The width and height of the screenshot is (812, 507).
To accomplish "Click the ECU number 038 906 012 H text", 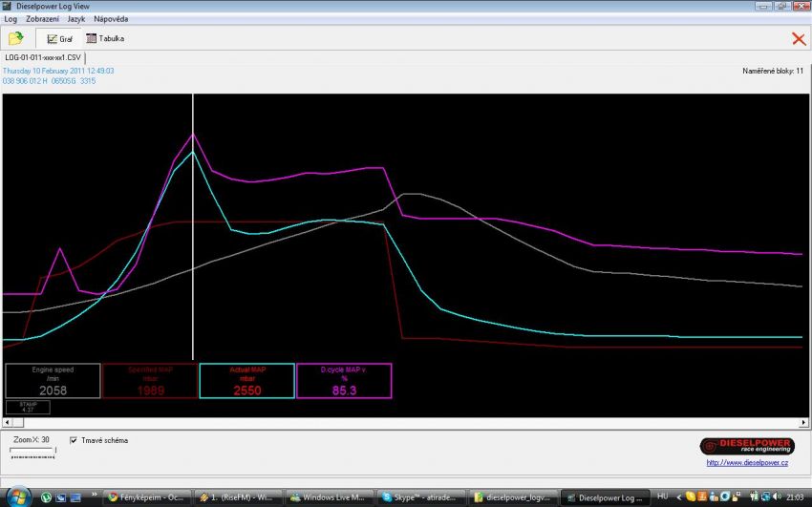I will [25, 81].
